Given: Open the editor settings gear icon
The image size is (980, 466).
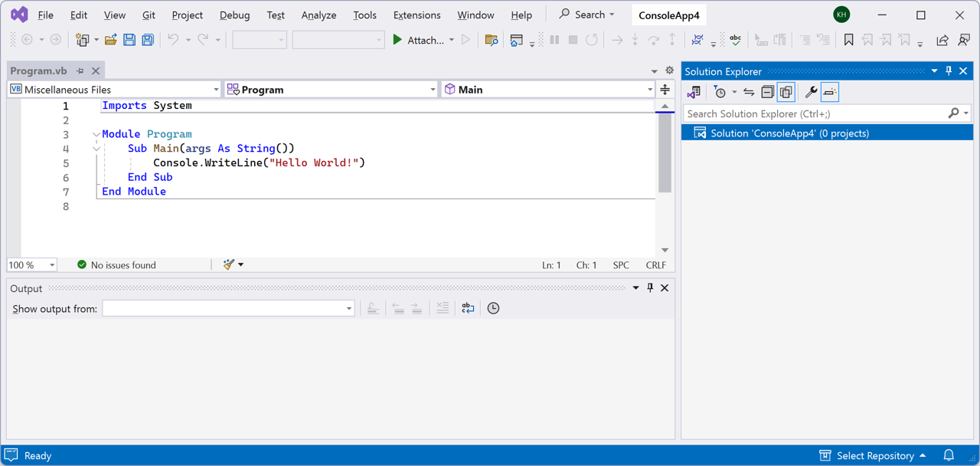Looking at the screenshot, I should pos(669,71).
